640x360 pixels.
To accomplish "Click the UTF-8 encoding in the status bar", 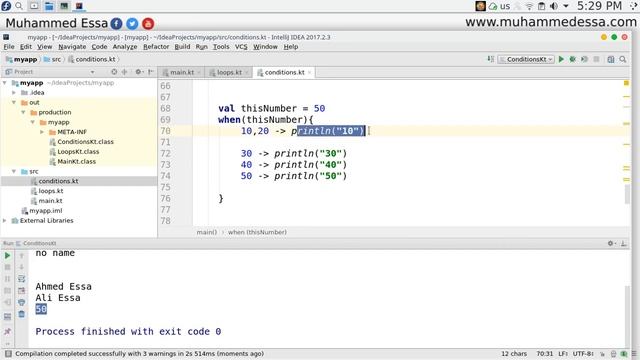I will [583, 353].
